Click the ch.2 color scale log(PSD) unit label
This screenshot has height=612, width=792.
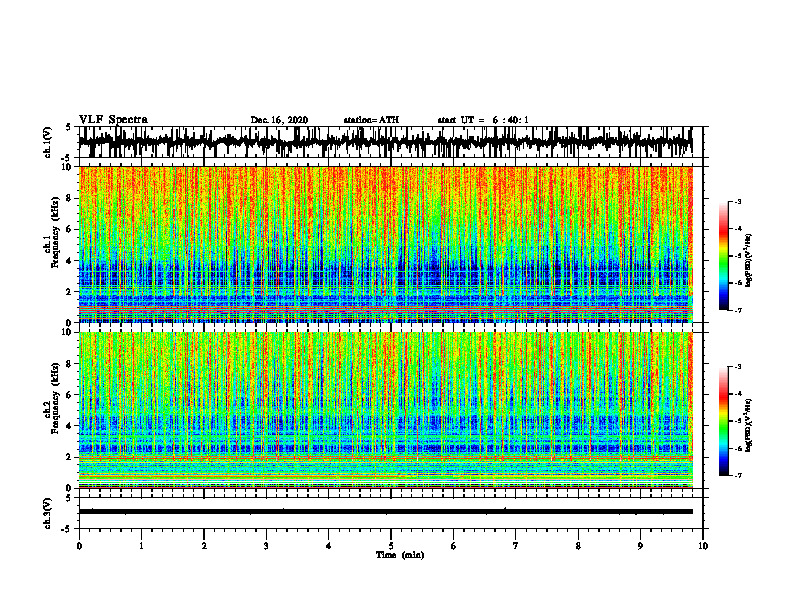(x=749, y=425)
